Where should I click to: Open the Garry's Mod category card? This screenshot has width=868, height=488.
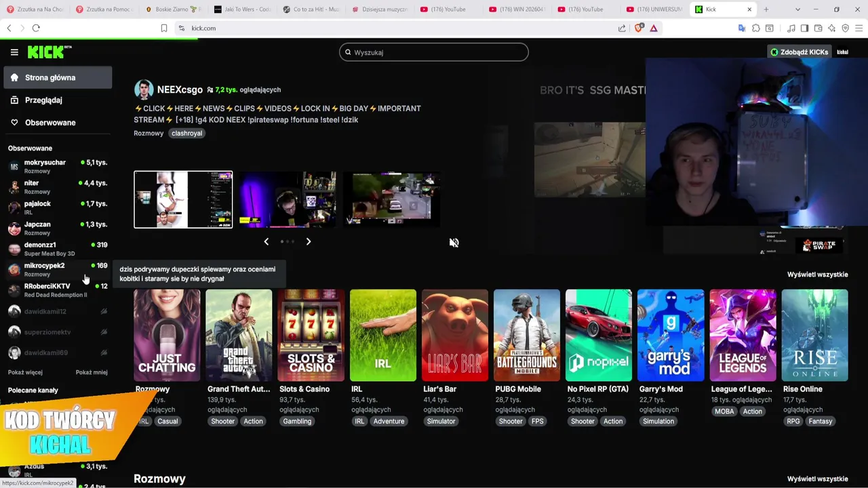[671, 335]
